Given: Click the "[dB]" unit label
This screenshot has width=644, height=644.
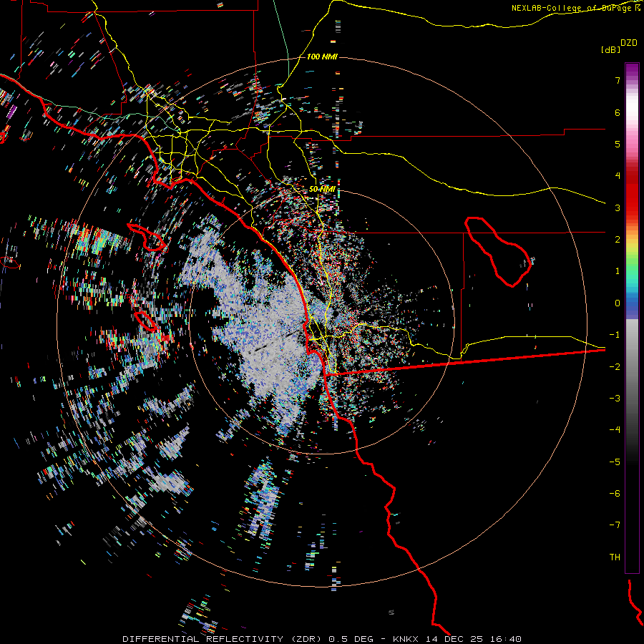Looking at the screenshot, I should click(610, 49).
